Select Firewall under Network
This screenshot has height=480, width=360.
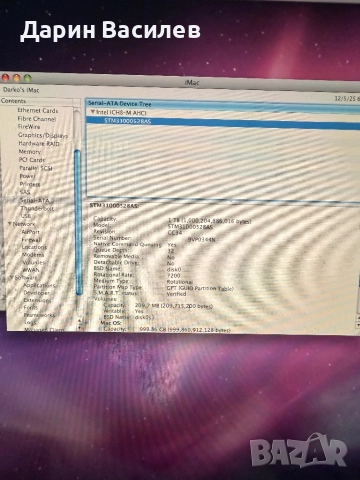point(32,239)
